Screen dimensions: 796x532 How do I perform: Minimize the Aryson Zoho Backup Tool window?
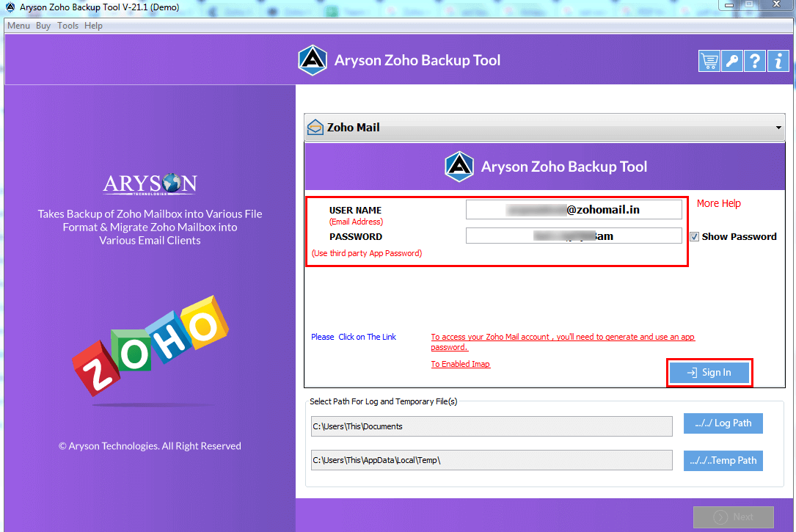click(729, 5)
